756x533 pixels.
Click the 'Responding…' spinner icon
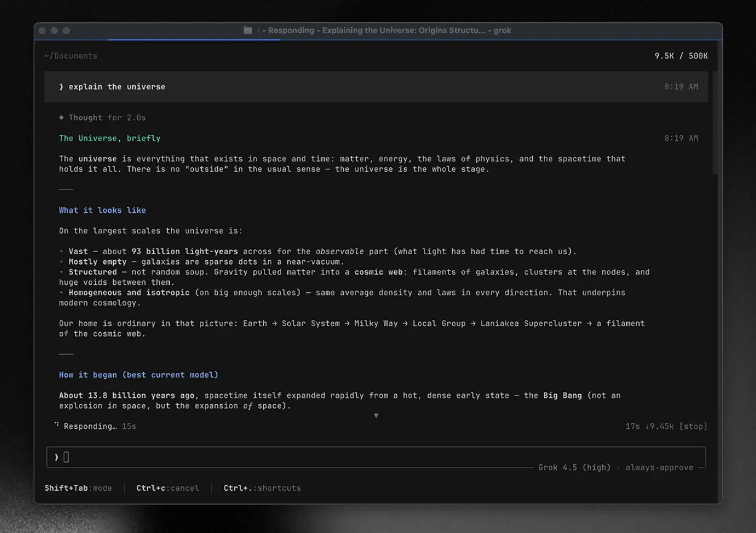(x=57, y=425)
